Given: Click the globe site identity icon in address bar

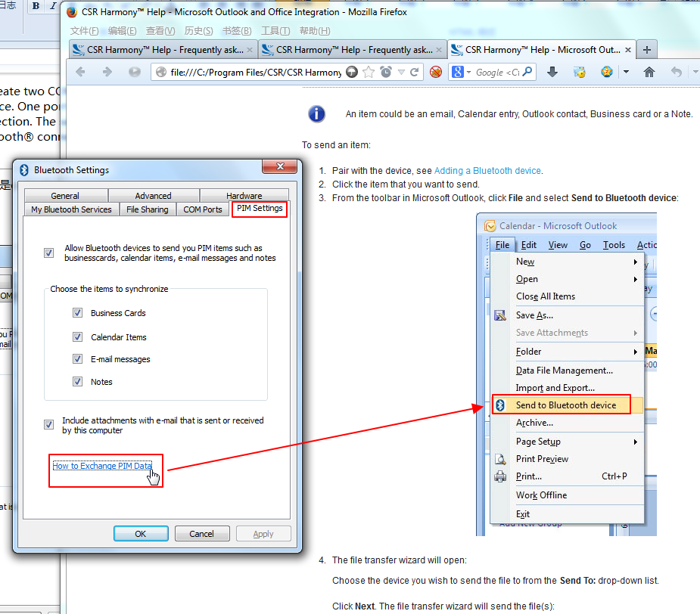Looking at the screenshot, I should tap(161, 72).
